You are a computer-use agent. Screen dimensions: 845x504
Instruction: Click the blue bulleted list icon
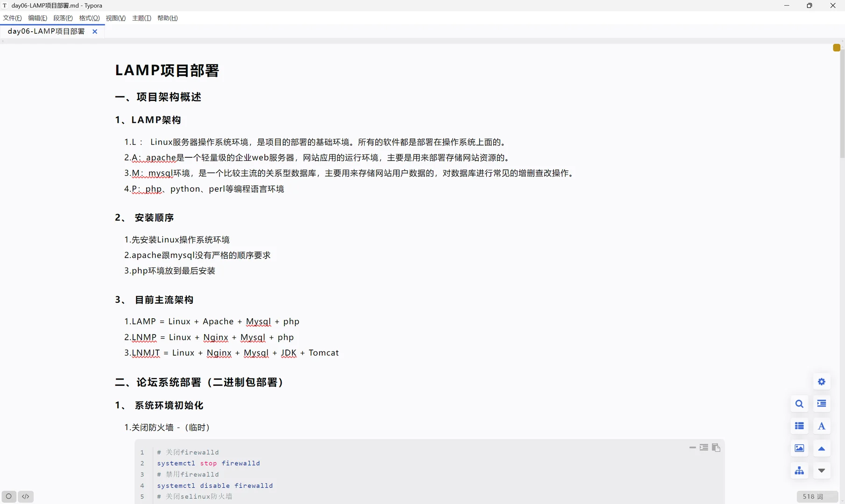(799, 426)
